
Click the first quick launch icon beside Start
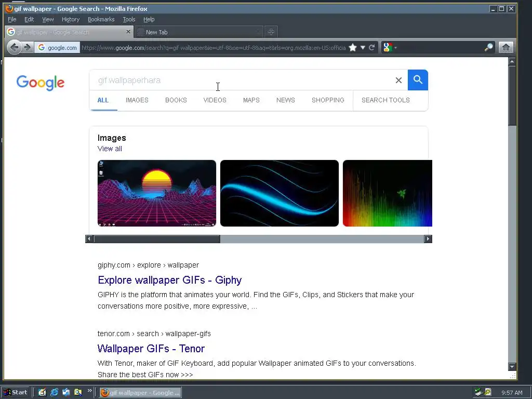tap(42, 393)
